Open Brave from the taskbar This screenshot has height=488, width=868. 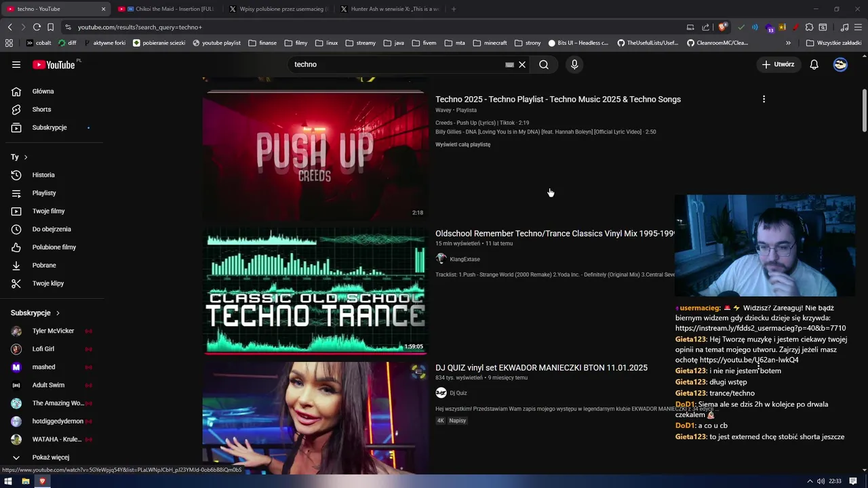pyautogui.click(x=42, y=481)
